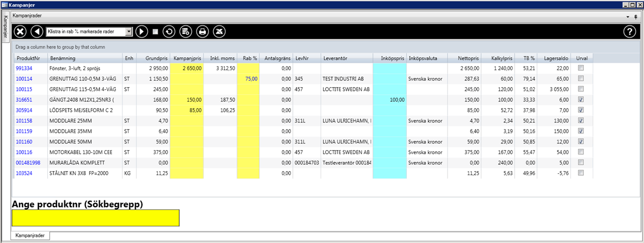Open the vertical Kampanjer side tab
644x243 pixels.
point(5,27)
